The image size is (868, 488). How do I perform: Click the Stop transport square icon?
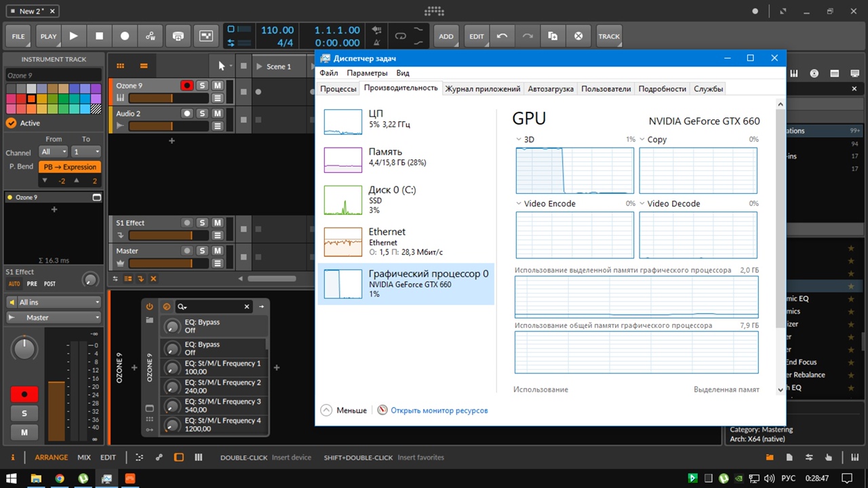pos(99,36)
